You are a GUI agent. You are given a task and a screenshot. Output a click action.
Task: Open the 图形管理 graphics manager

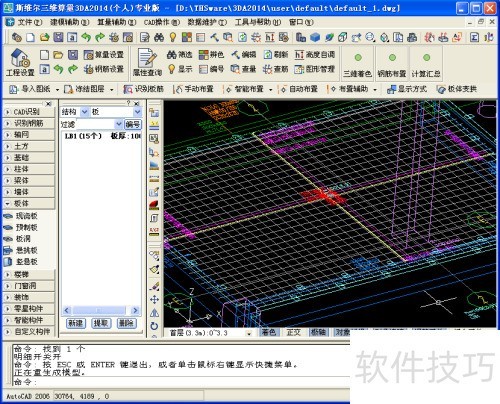coord(315,69)
